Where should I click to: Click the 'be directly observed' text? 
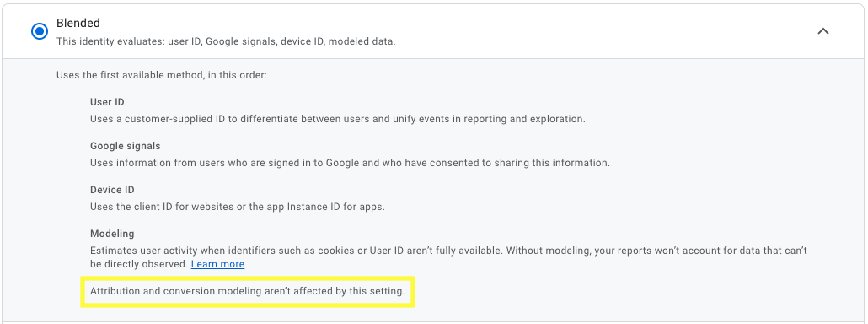pyautogui.click(x=138, y=264)
